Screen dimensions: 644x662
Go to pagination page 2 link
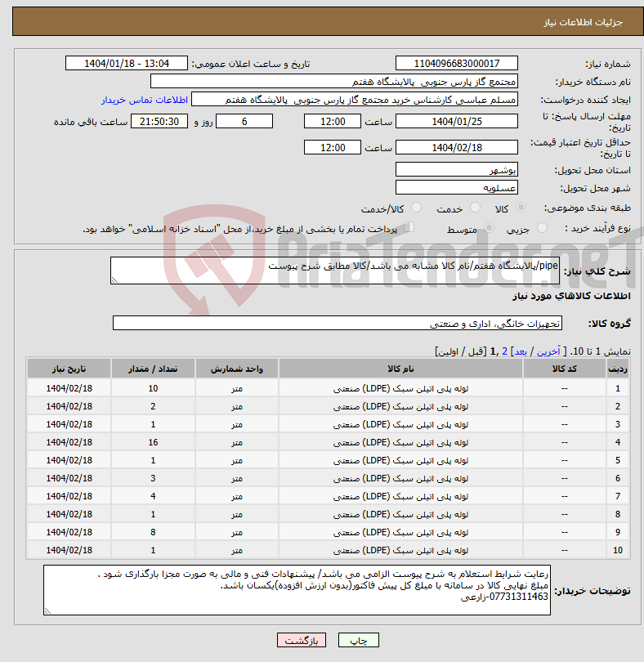(x=504, y=351)
